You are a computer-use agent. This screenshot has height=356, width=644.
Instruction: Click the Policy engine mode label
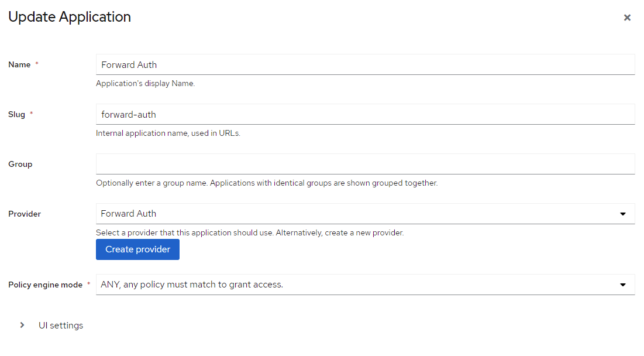[x=45, y=285]
